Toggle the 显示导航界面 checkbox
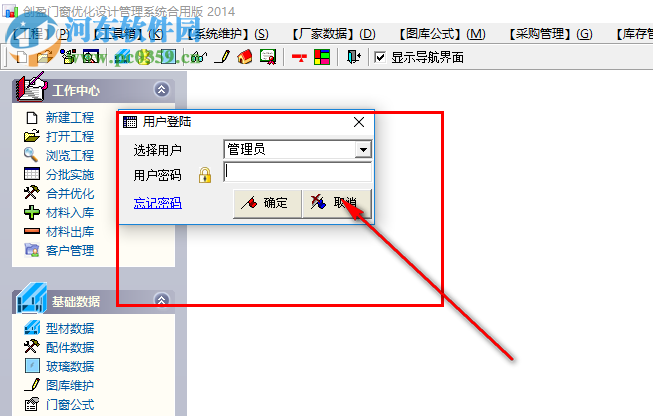 [x=379, y=57]
